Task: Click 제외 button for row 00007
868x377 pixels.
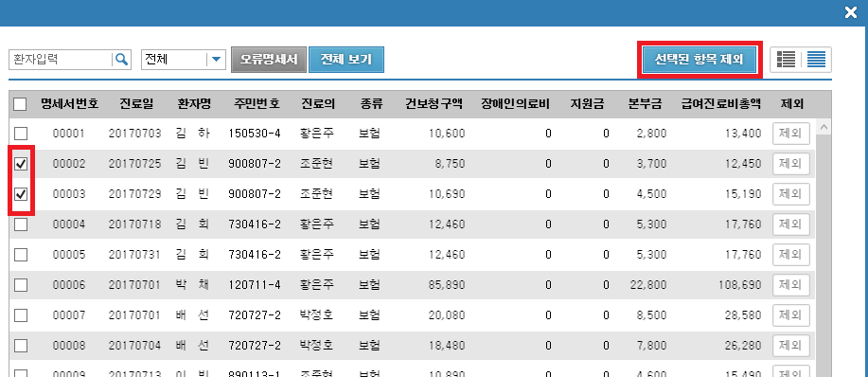Action: pyautogui.click(x=791, y=315)
